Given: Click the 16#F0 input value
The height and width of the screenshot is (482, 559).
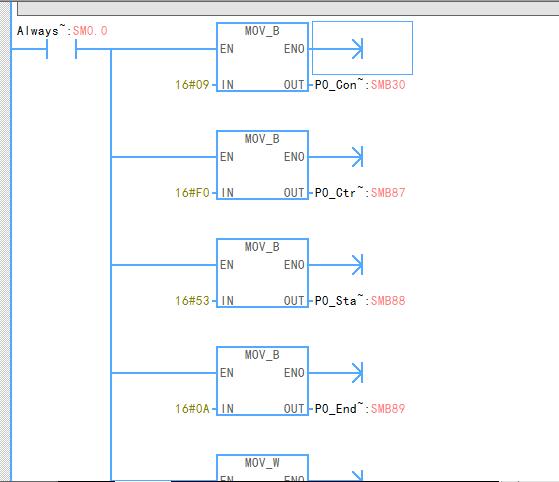Looking at the screenshot, I should pos(192,193).
